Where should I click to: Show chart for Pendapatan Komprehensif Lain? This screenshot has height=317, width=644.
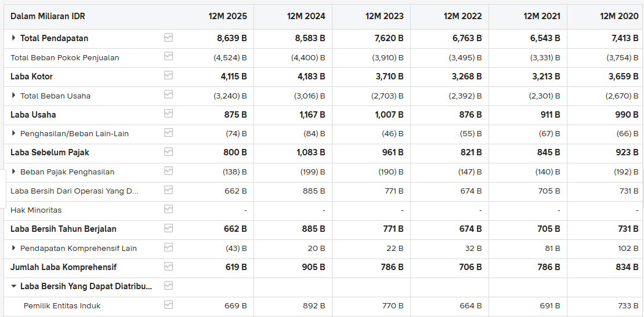coord(168,247)
